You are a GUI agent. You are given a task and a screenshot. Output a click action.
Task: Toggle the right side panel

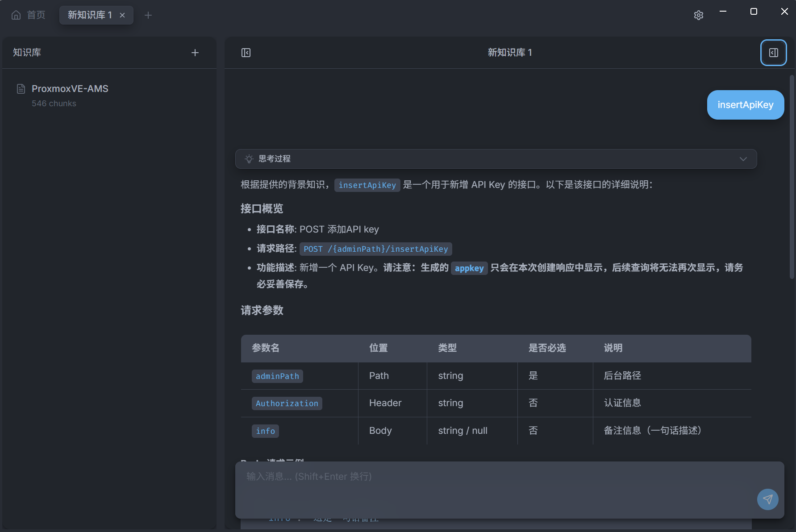click(x=773, y=53)
